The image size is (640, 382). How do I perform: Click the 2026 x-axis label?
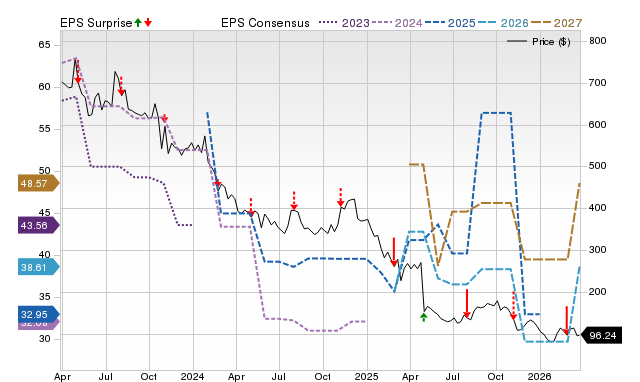pyautogui.click(x=540, y=376)
